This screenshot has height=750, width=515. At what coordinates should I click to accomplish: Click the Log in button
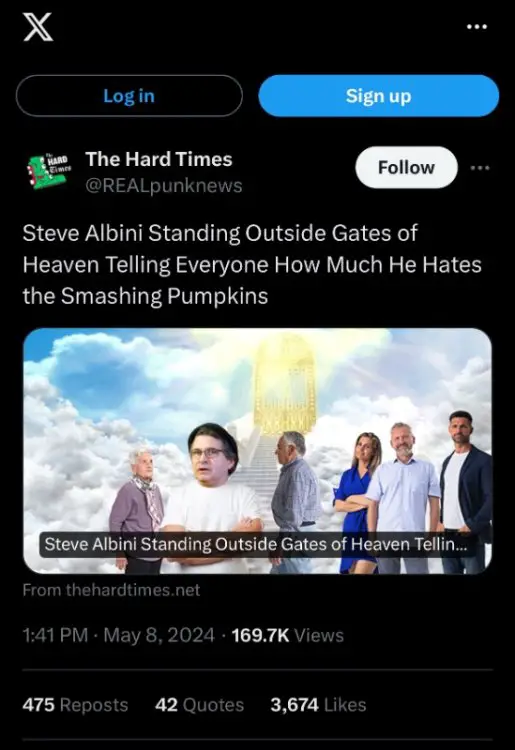pyautogui.click(x=129, y=96)
